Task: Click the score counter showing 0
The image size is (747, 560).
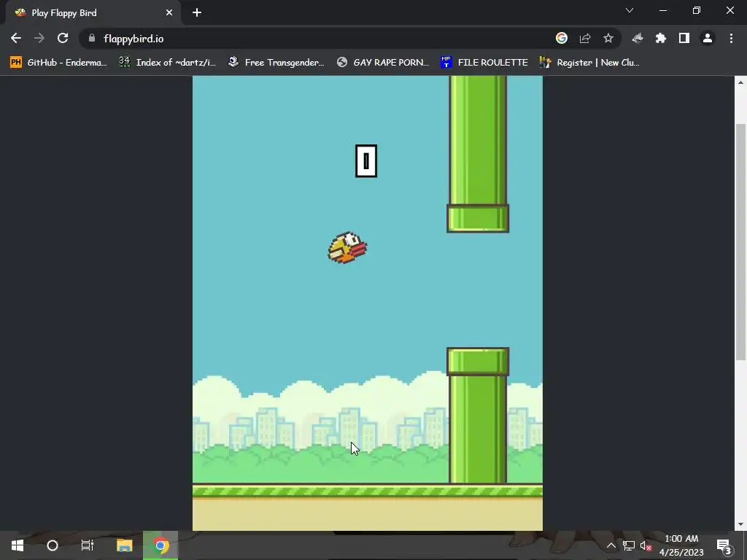Action: pos(366,161)
